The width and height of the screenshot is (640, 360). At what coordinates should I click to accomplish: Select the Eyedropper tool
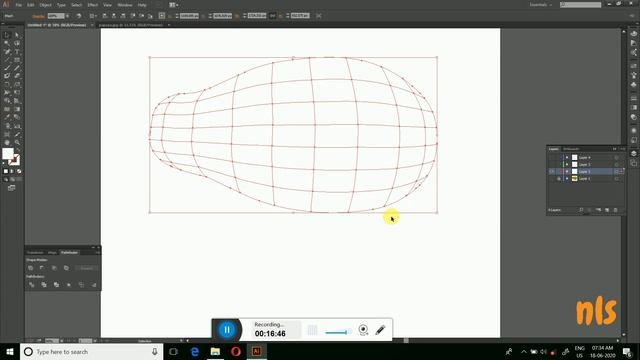(7, 118)
